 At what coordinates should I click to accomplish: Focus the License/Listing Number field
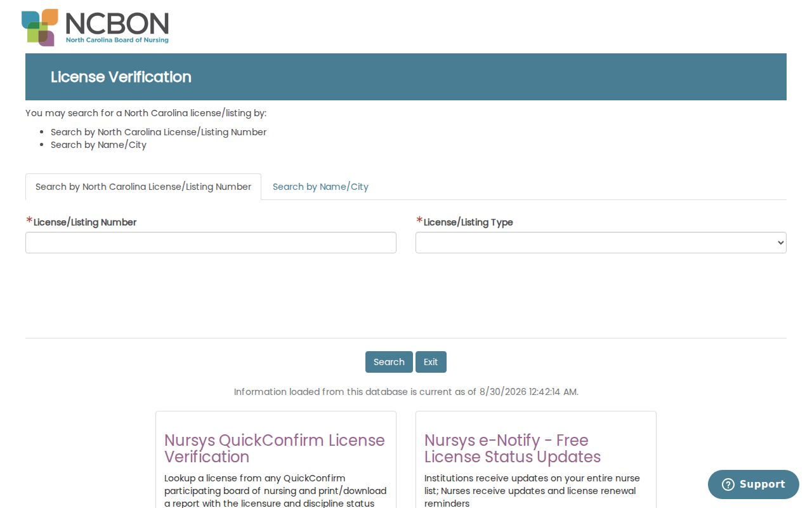point(211,243)
